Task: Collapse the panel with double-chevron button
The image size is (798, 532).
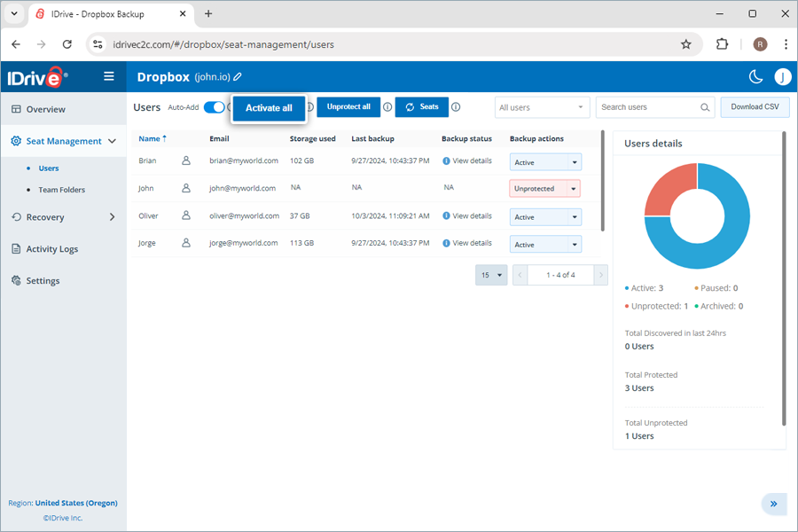Action: pyautogui.click(x=773, y=504)
